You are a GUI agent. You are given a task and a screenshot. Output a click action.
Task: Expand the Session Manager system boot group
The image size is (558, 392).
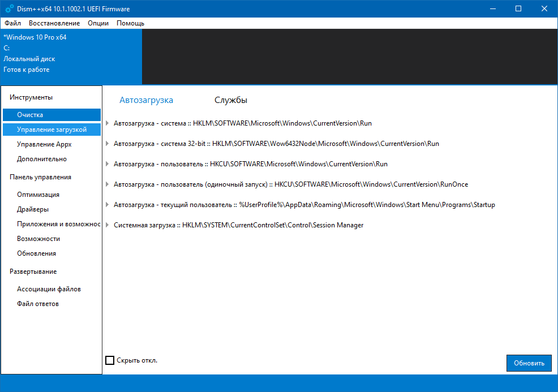click(108, 225)
